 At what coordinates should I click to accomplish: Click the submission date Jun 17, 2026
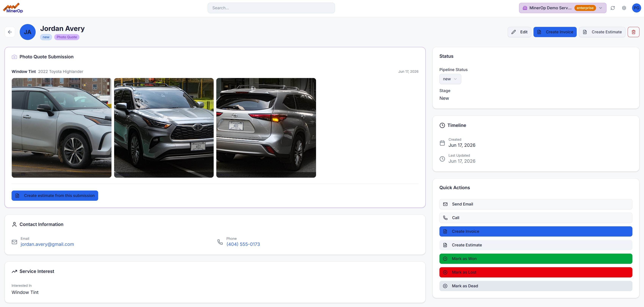click(x=408, y=71)
